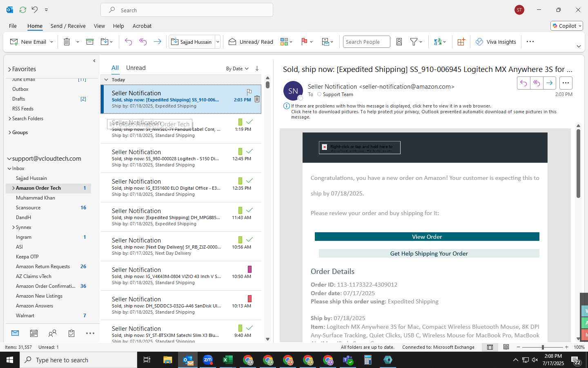Click the Archive ribbon icon
Screen dimensions: 588x368
[90, 42]
